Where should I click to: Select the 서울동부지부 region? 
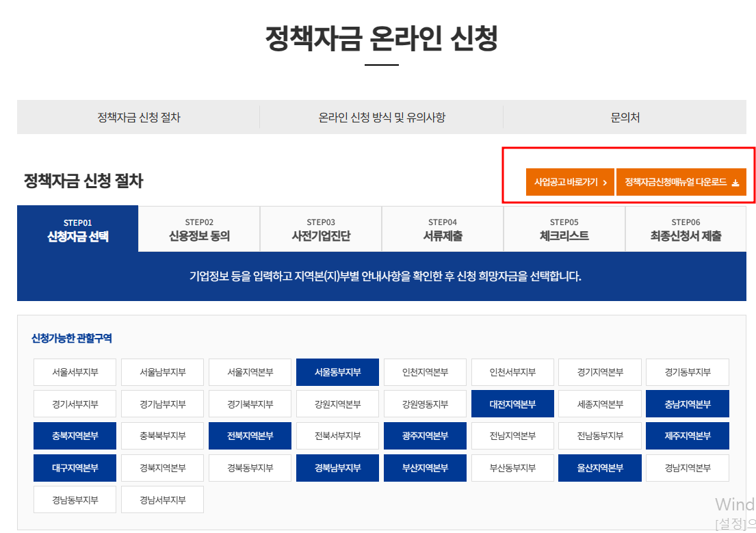pos(337,372)
